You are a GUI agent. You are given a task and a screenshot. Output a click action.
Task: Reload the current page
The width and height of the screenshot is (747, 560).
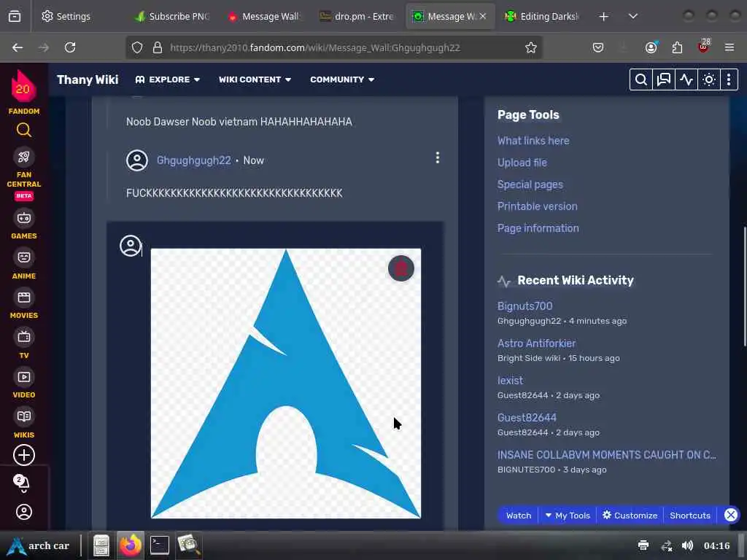coord(70,47)
